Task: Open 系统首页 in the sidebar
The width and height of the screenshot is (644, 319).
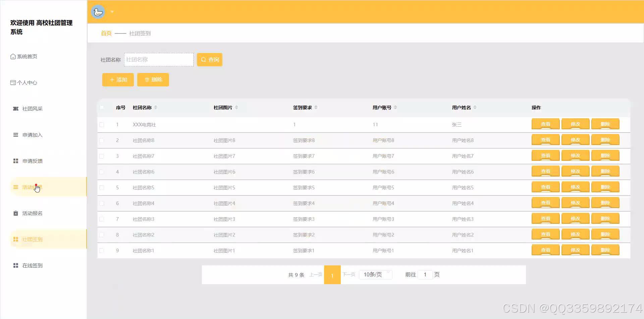Action: pos(27,56)
